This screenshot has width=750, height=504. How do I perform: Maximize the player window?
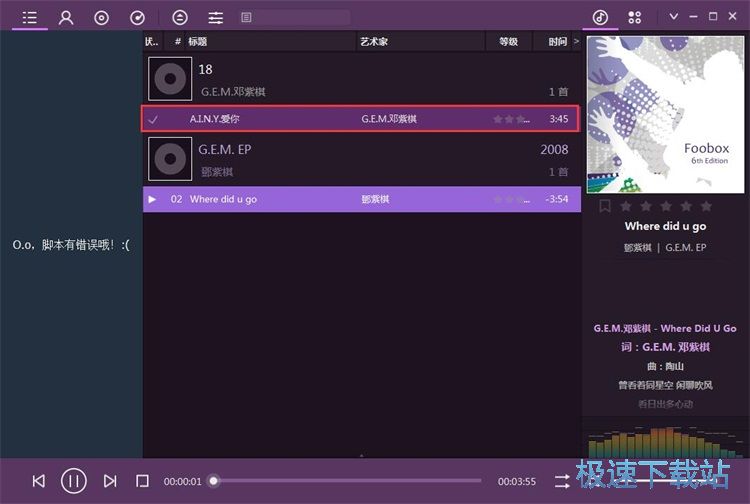(713, 16)
